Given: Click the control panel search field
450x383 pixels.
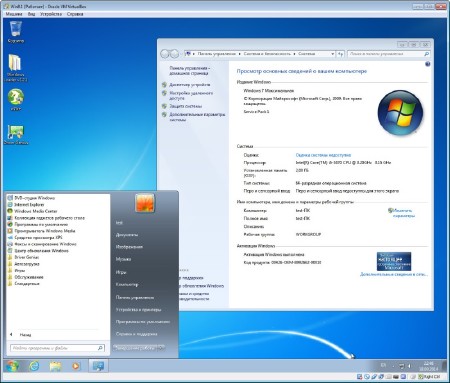Looking at the screenshot, I should [389, 54].
